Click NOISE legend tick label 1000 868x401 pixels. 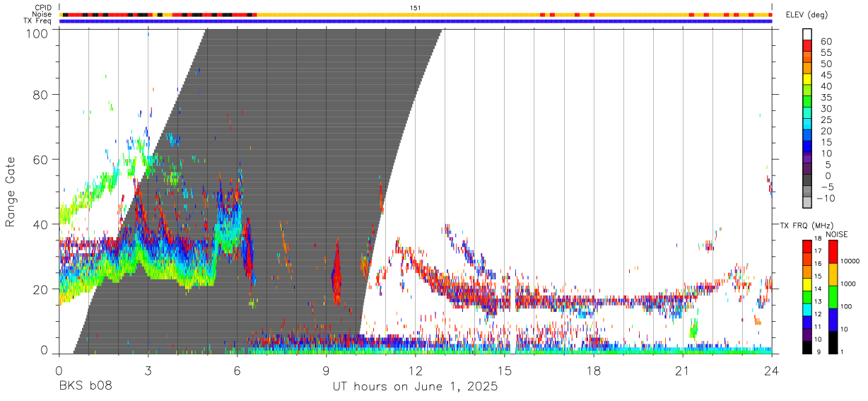(x=848, y=284)
